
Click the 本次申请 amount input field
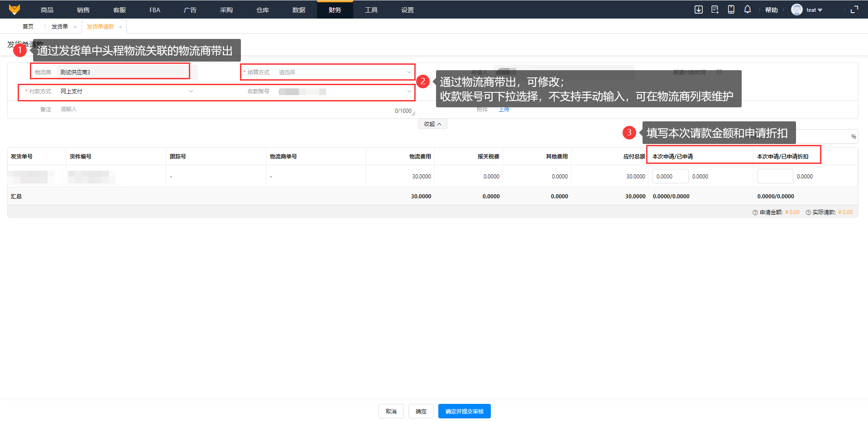click(670, 176)
